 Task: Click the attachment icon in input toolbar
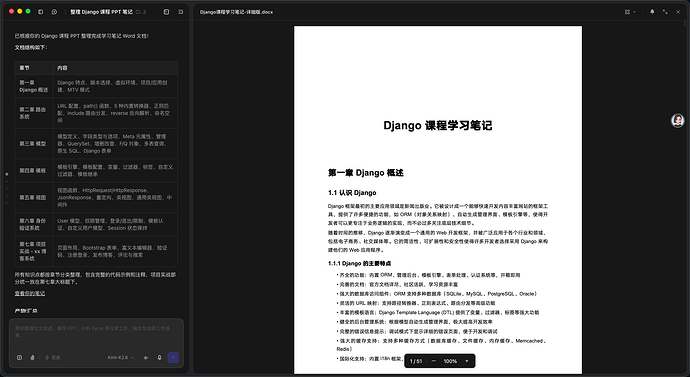[x=19, y=358]
